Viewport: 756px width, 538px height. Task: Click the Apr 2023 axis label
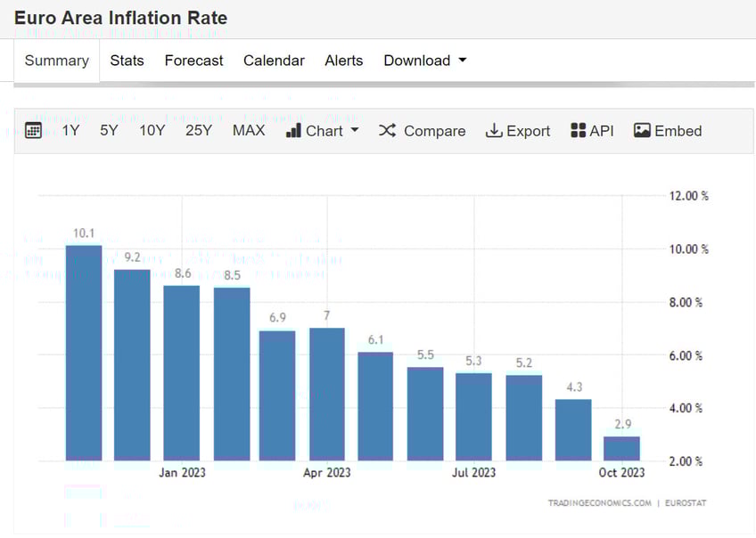[x=327, y=472]
